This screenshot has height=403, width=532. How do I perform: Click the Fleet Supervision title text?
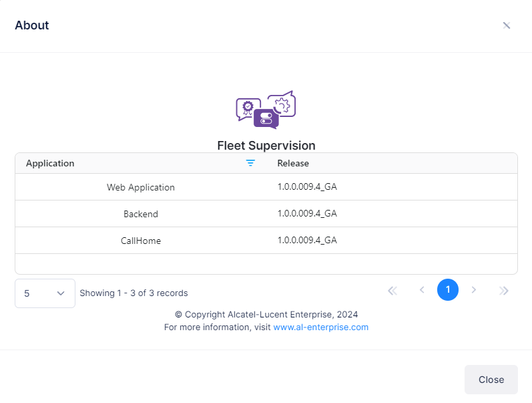tap(266, 145)
